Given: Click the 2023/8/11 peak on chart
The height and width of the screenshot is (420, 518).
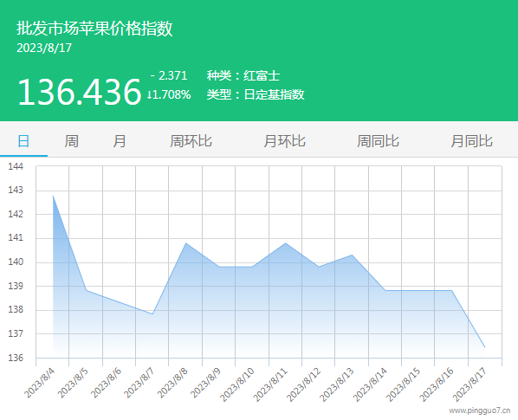Looking at the screenshot, I should pos(286,243).
